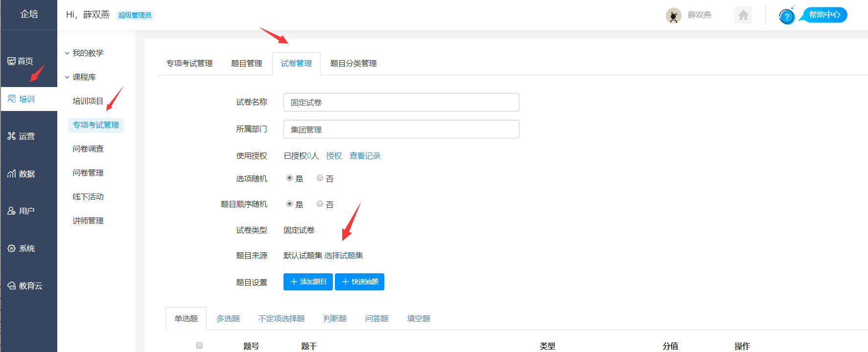Go to 用户 icon in sidebar
Viewport: 868px width, 352px height.
tap(12, 211)
